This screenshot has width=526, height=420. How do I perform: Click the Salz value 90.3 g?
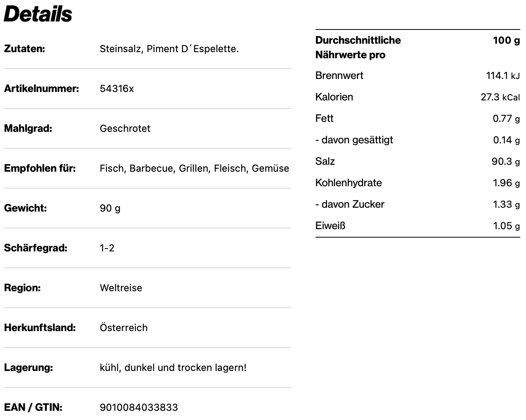505,161
